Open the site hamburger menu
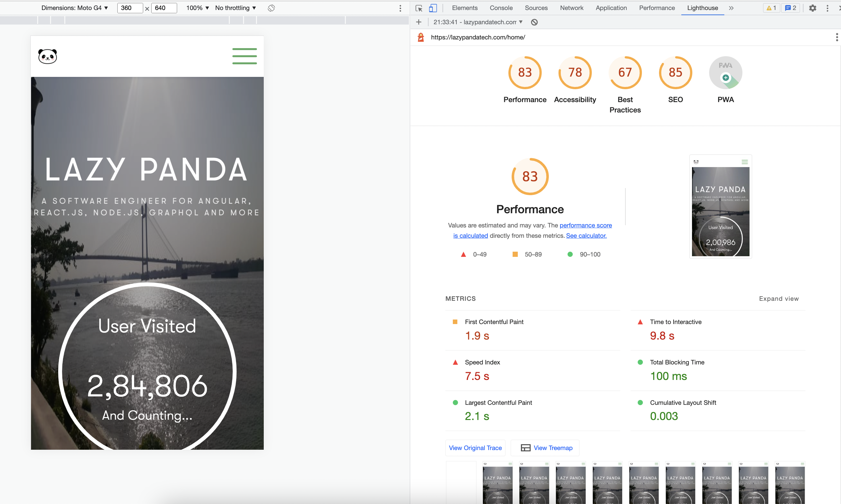Viewport: 841px width, 504px height. pyautogui.click(x=245, y=57)
